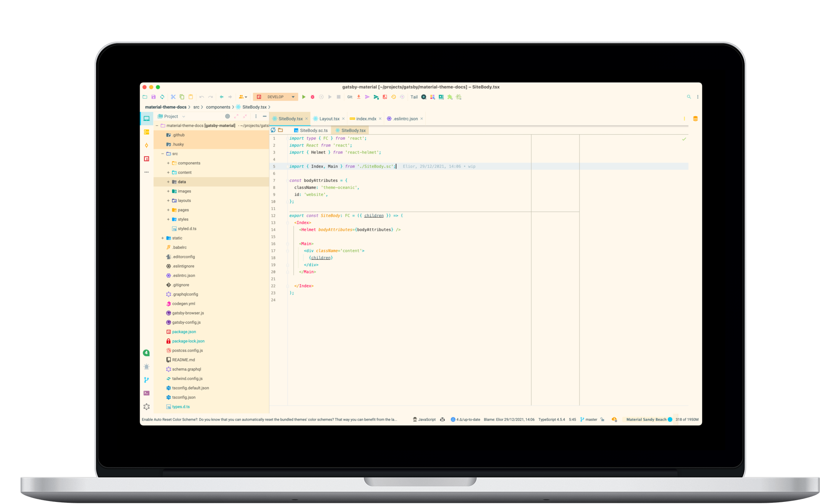Click Material Sandy Beach theme indicator

tap(646, 420)
